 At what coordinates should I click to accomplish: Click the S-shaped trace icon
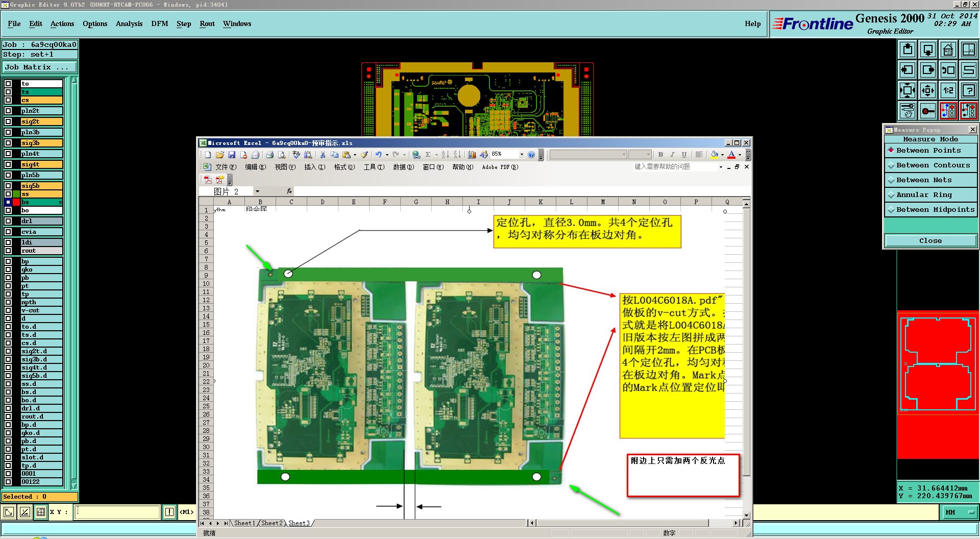pos(969,70)
